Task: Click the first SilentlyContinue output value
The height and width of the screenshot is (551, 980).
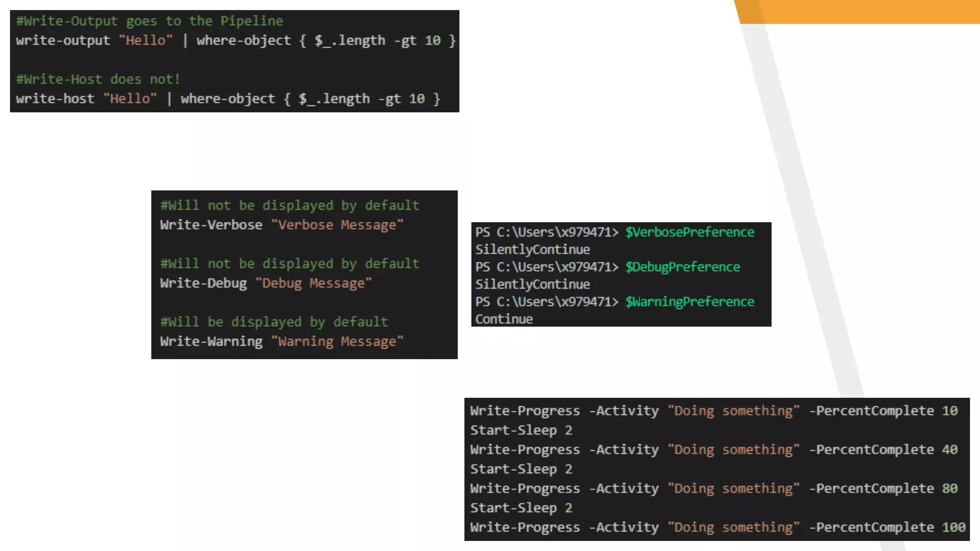Action: [x=532, y=250]
